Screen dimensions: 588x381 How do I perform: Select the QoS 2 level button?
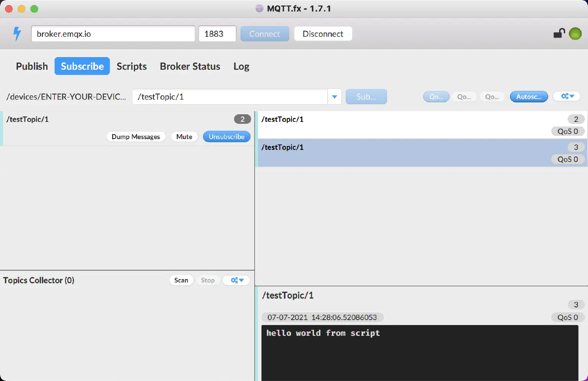[x=492, y=97]
